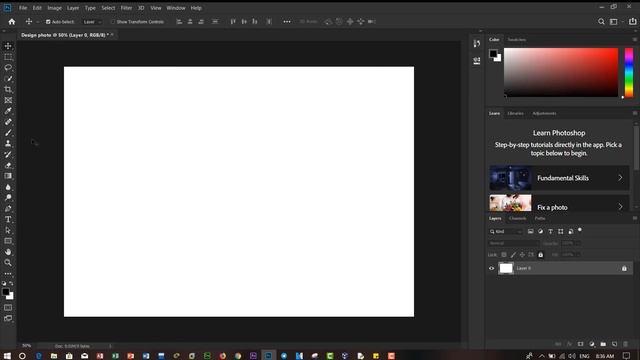Select the Crop tool
The width and height of the screenshot is (640, 360).
pyautogui.click(x=8, y=89)
